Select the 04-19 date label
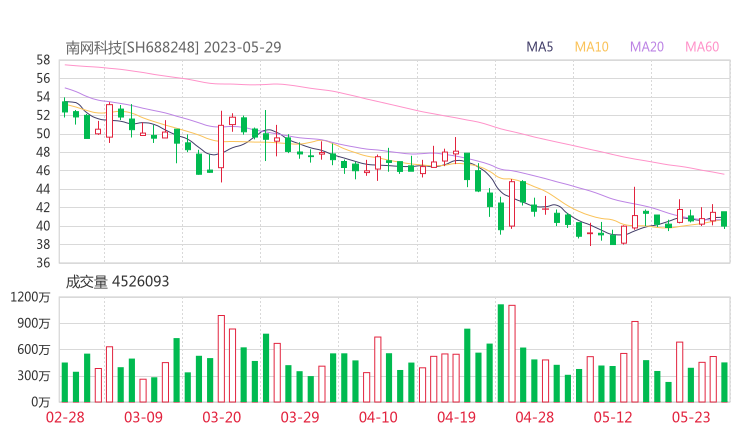 [456, 417]
